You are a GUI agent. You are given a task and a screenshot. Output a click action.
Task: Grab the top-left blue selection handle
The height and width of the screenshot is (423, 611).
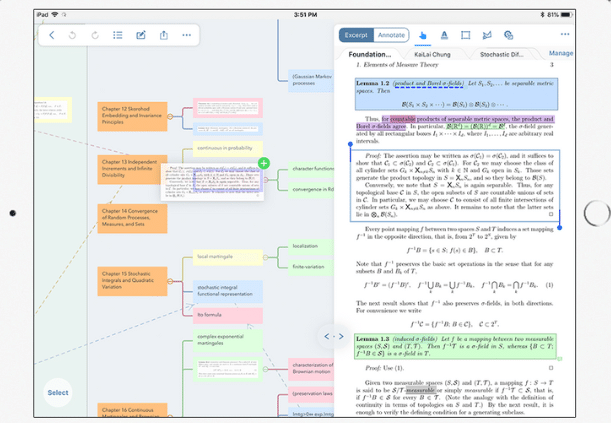tap(350, 144)
